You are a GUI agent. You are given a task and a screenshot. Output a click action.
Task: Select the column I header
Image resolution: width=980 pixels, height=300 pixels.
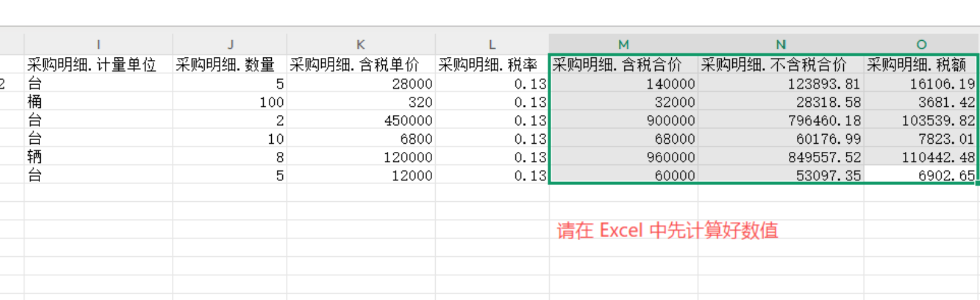click(x=99, y=44)
